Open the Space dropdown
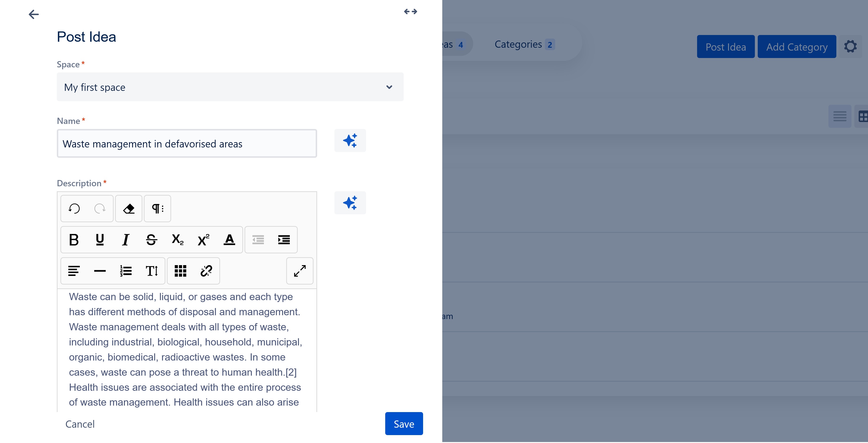 (230, 87)
